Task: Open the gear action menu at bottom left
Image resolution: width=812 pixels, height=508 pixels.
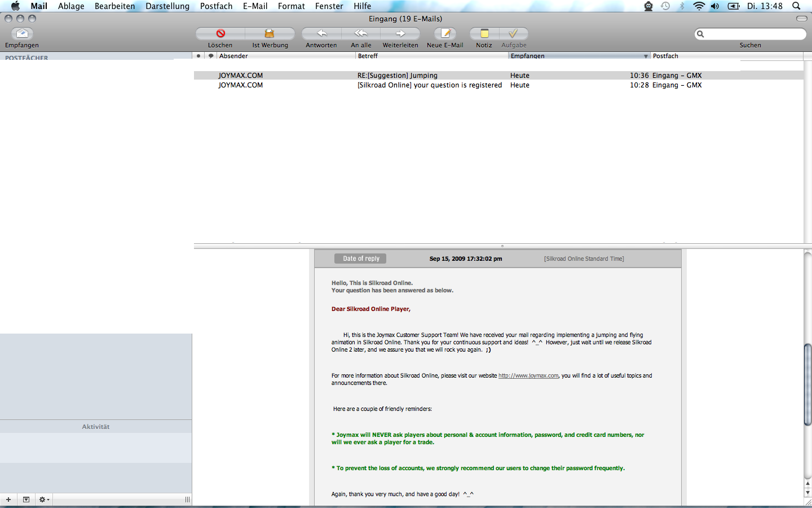Action: (x=44, y=500)
